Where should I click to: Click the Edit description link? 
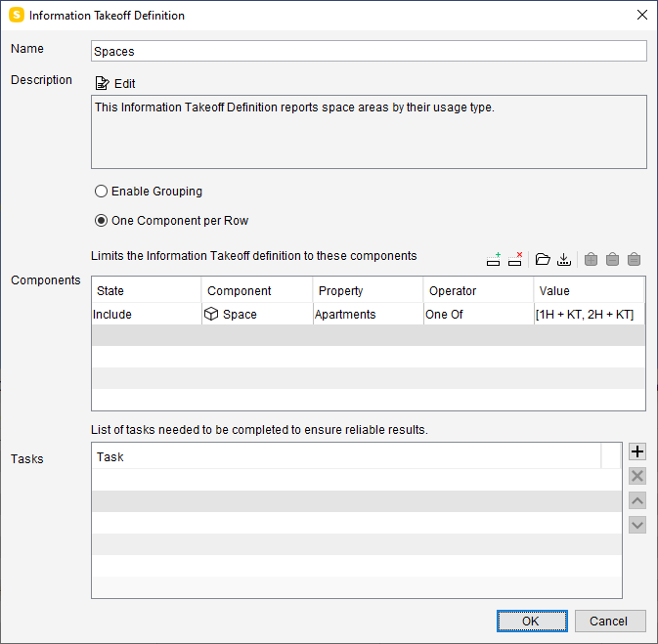[124, 84]
